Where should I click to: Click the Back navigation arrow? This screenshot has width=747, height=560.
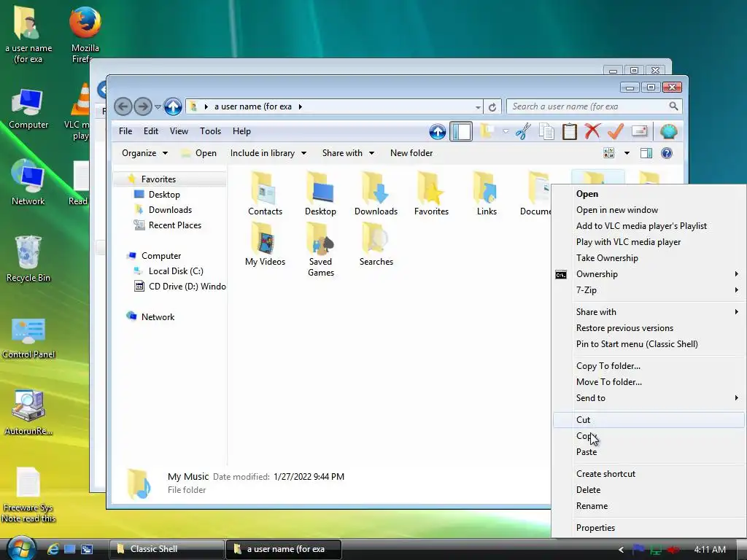[x=123, y=106]
